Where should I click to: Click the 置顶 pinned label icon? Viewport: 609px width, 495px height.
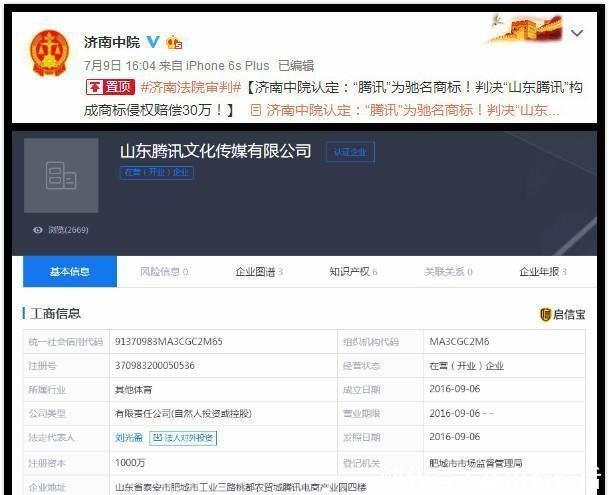pyautogui.click(x=110, y=87)
